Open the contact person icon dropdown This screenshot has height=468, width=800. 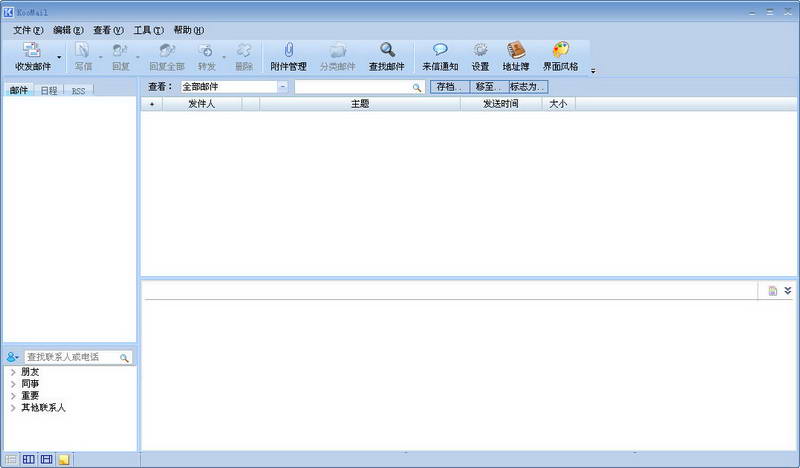point(13,357)
